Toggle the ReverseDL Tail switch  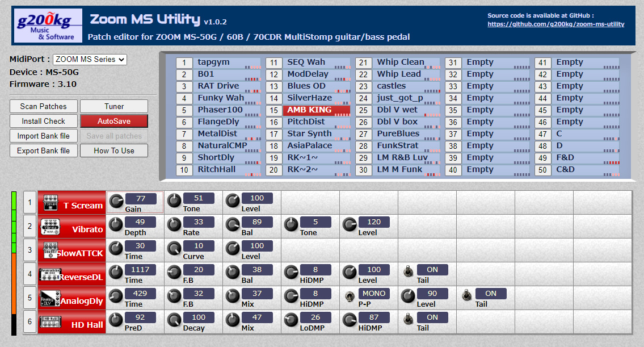[409, 271]
